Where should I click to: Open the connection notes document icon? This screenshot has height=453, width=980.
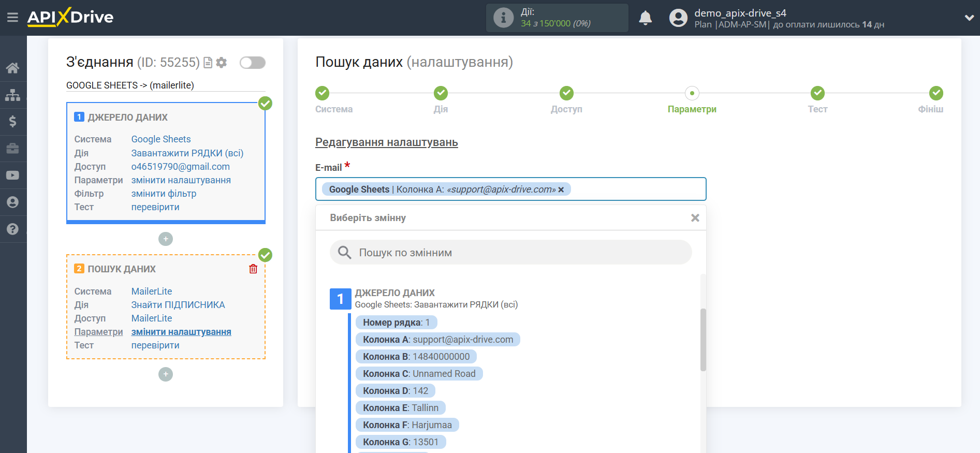pos(208,63)
